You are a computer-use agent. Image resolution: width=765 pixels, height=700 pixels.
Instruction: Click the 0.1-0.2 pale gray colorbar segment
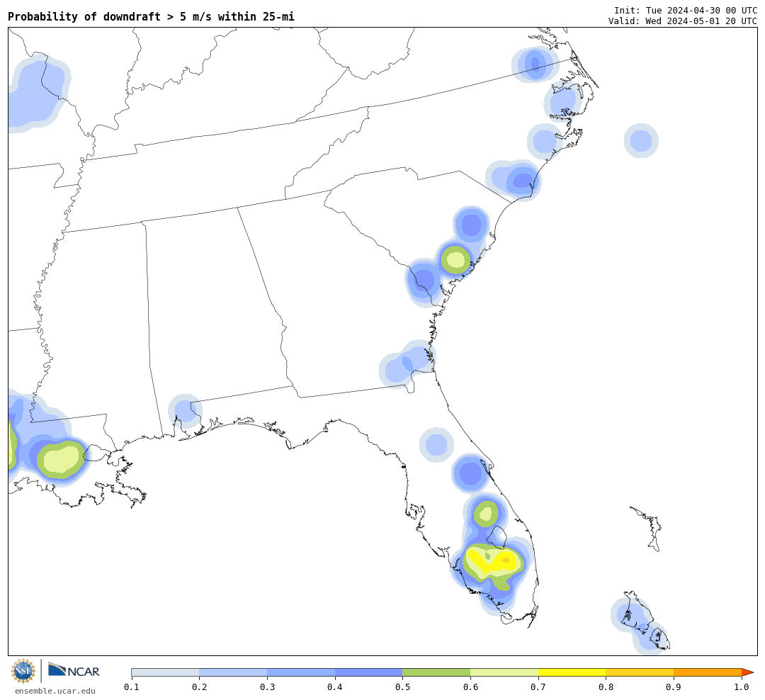tap(165, 672)
